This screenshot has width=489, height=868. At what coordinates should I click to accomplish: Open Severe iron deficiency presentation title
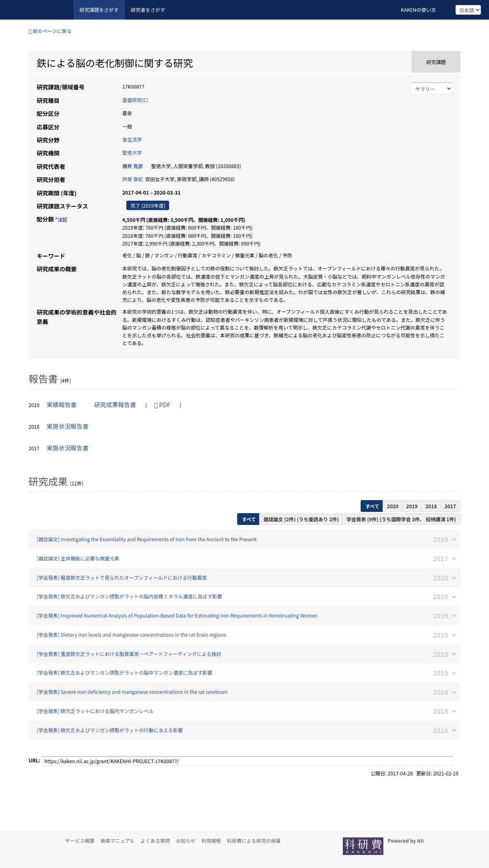click(132, 692)
